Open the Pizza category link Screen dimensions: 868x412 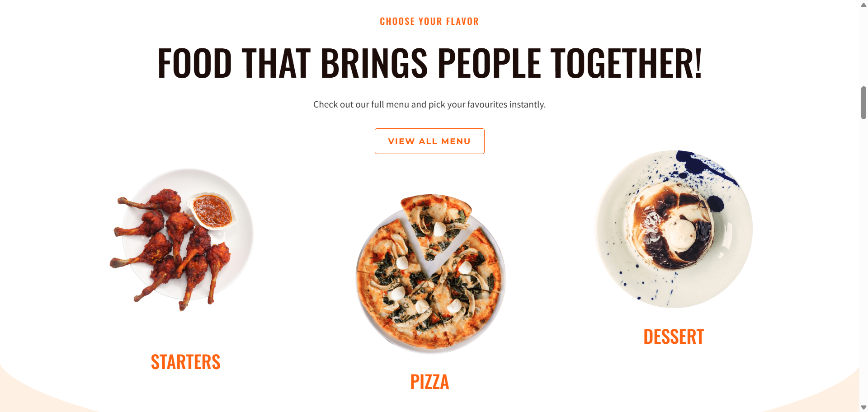pyautogui.click(x=429, y=382)
